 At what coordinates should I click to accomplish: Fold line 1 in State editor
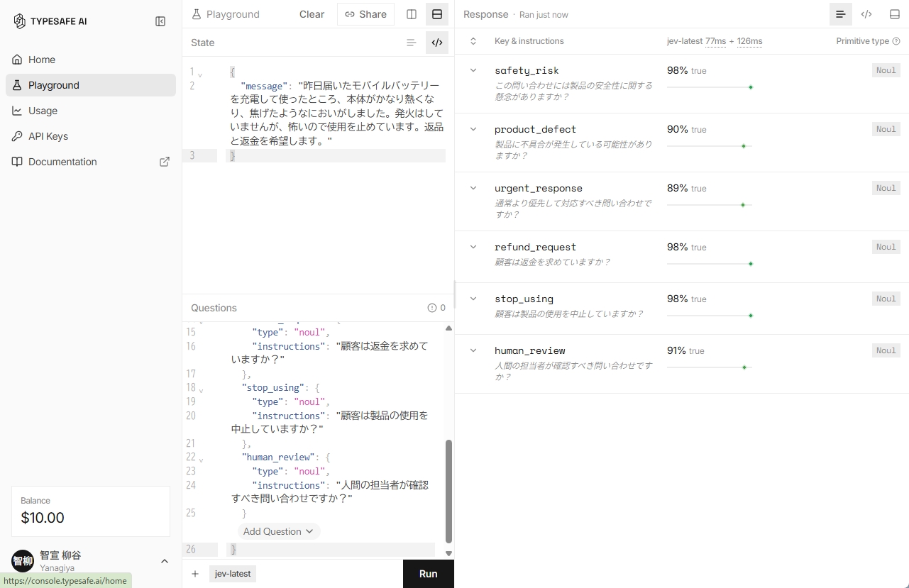200,74
